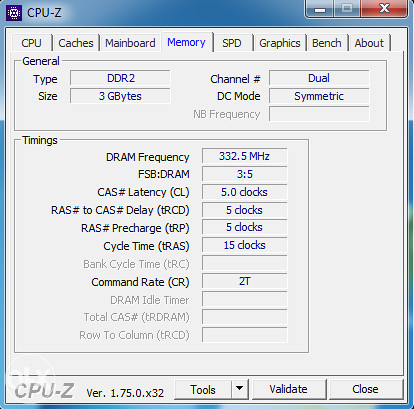Select the tRP 5 clocks value

click(x=244, y=227)
